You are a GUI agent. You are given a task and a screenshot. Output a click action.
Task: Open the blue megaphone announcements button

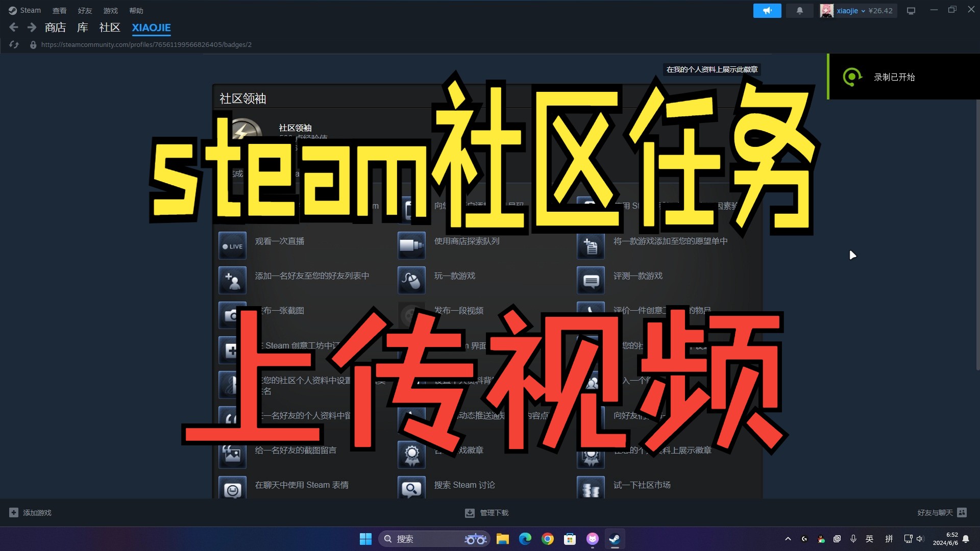point(767,11)
